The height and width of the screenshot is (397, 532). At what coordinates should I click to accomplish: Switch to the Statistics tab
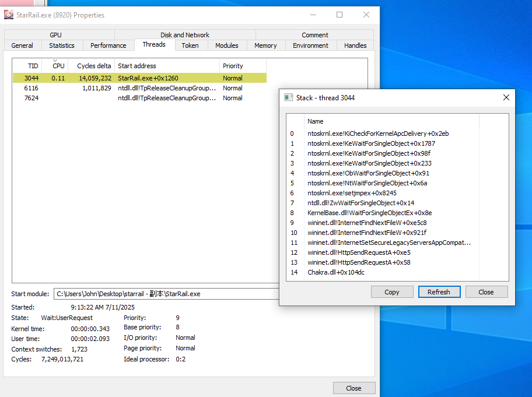pyautogui.click(x=61, y=45)
